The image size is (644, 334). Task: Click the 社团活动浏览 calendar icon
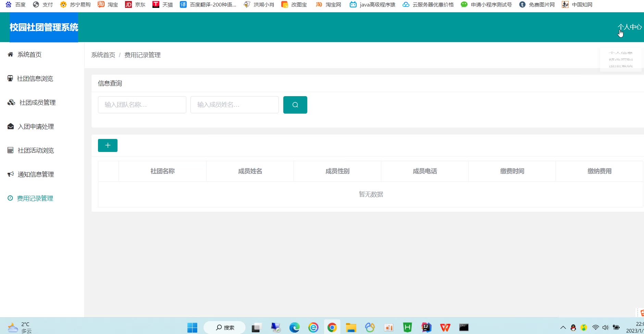[x=11, y=150]
